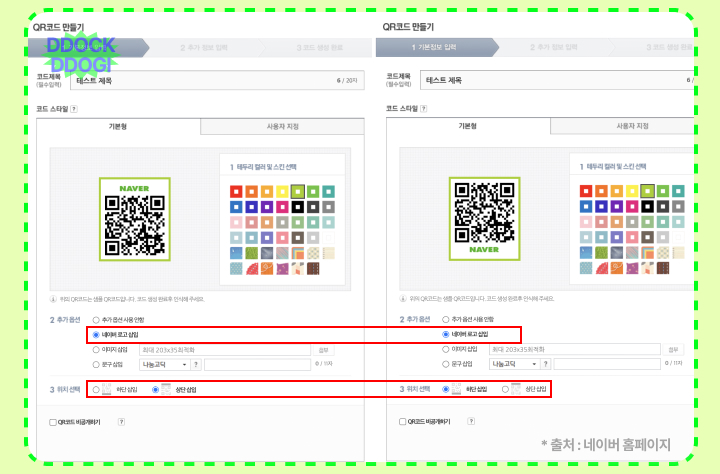Choose magenta pink border color in right screenshot
Image resolution: width=720 pixels, height=474 pixels.
[632, 207]
